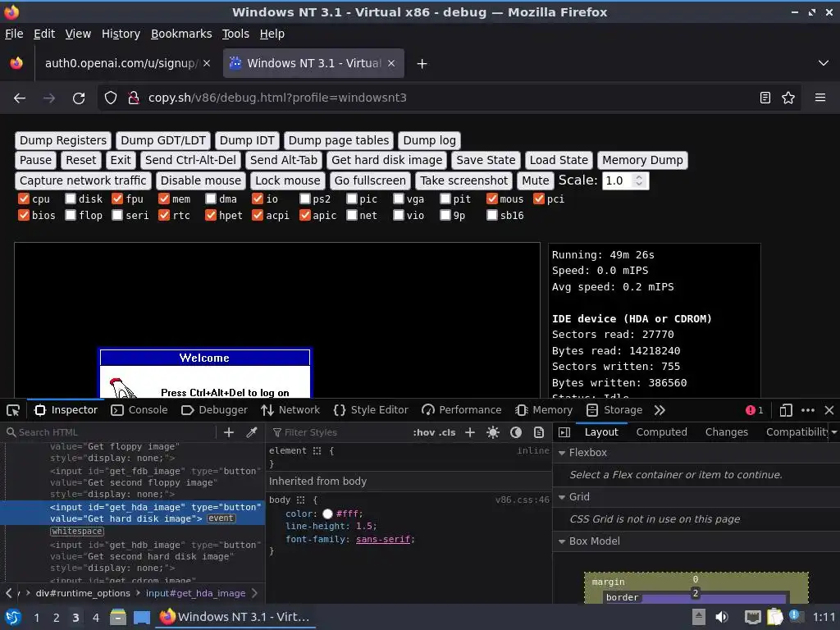Screen dimensions: 840x630
Task: Open the list all tabs dropdown
Action: [x=824, y=63]
